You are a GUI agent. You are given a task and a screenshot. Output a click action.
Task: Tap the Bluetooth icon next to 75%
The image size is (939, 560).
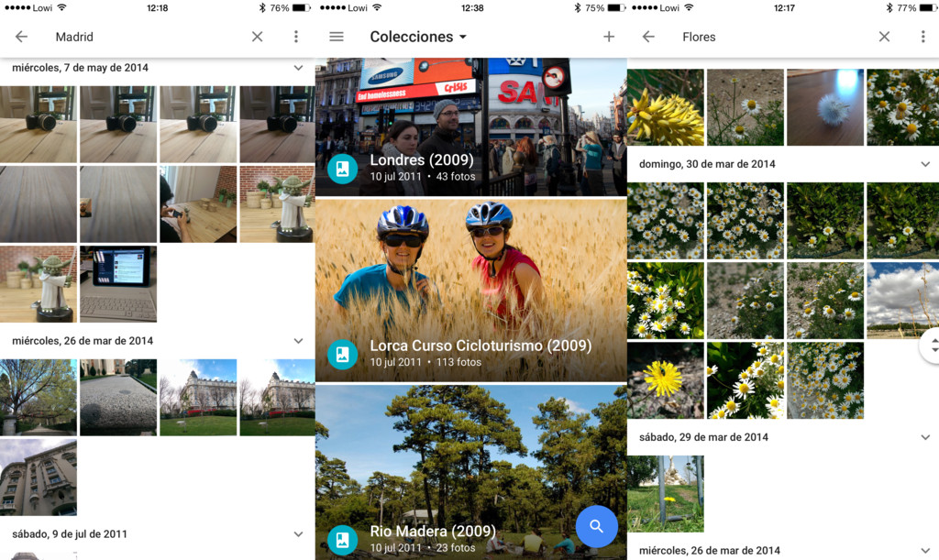point(578,7)
